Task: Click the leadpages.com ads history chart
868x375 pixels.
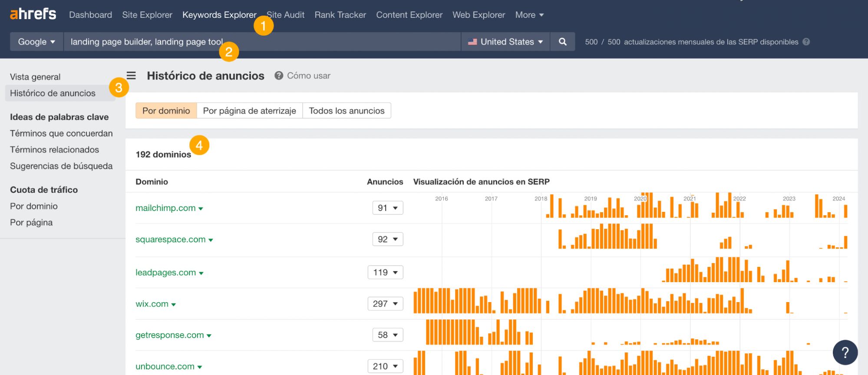Action: [630, 270]
